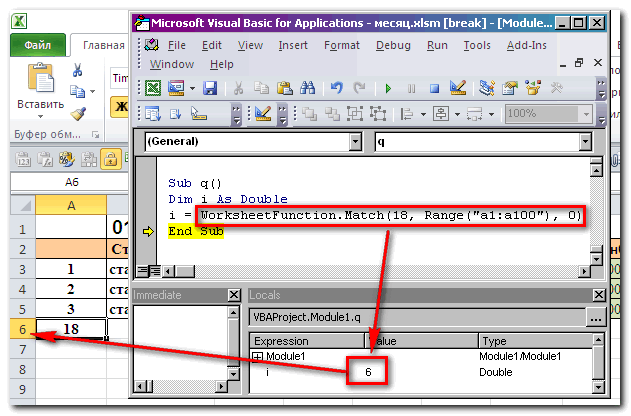This screenshot has width=631, height=416.
Task: Click the Cut scissors in VBA toolbar
Action: 238,88
